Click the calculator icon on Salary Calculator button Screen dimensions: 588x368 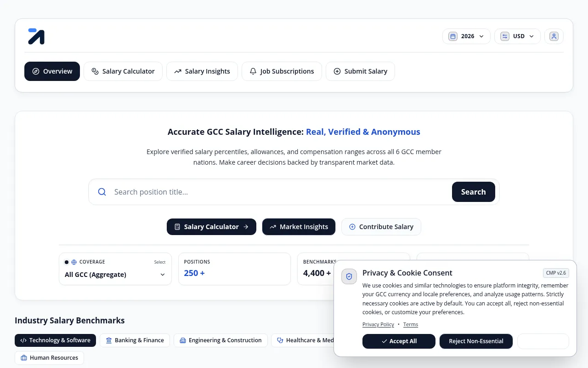[177, 227]
